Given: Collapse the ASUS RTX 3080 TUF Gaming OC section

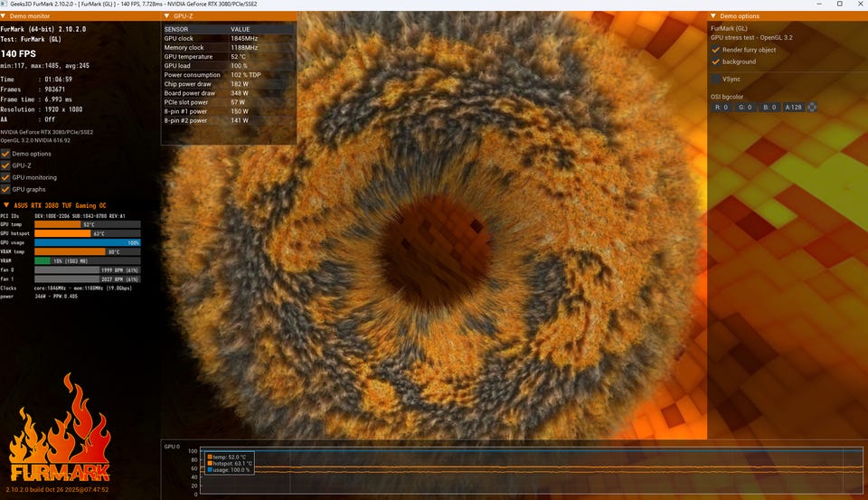Looking at the screenshot, I should tap(6, 205).
